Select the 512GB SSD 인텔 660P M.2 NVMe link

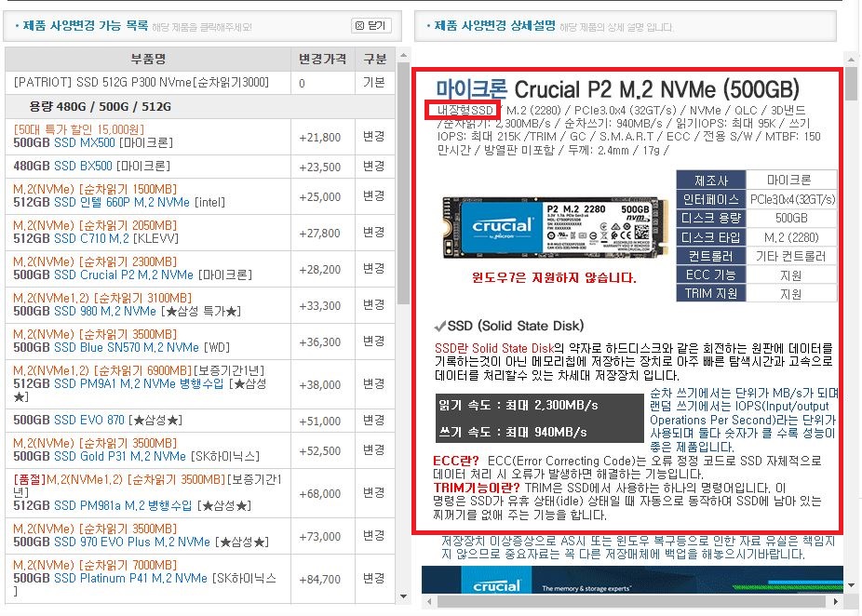pos(119,202)
